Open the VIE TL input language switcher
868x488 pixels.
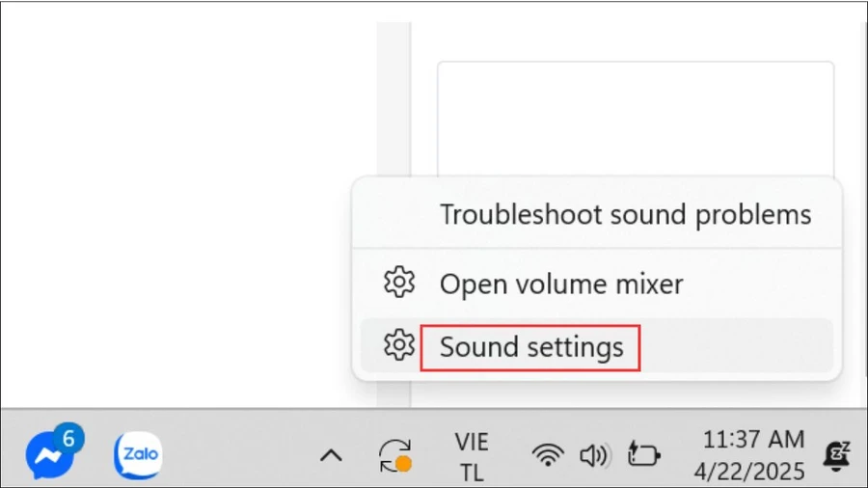coord(472,457)
